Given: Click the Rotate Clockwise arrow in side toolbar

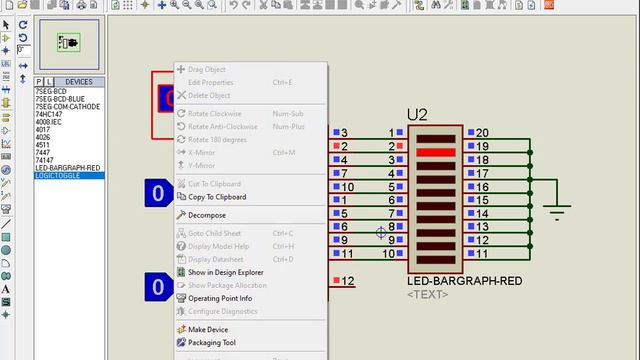Looking at the screenshot, I should (23, 25).
